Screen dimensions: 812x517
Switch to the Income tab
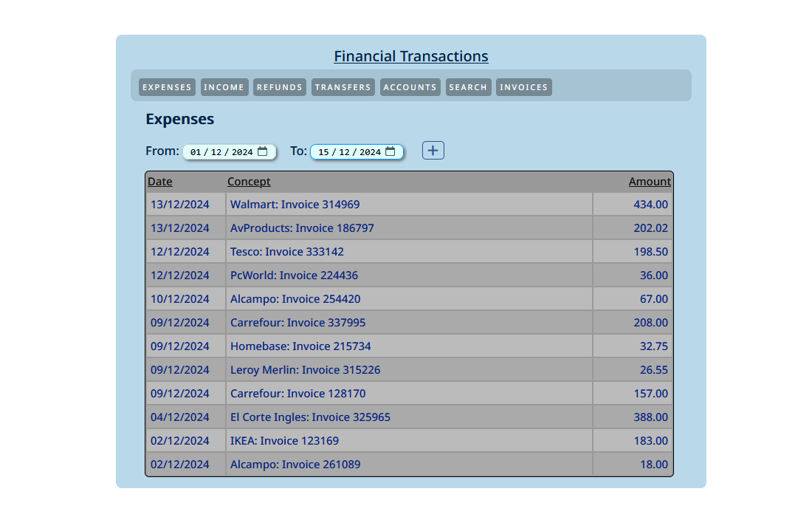tap(224, 87)
